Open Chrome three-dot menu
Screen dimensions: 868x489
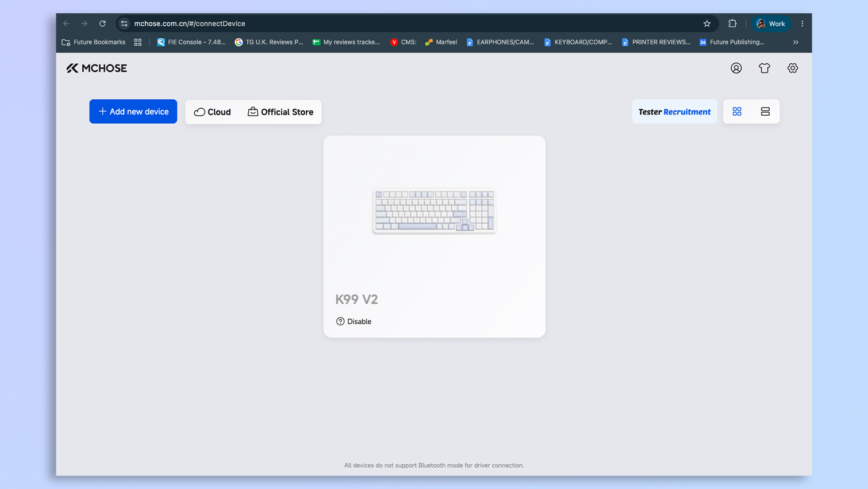point(802,24)
